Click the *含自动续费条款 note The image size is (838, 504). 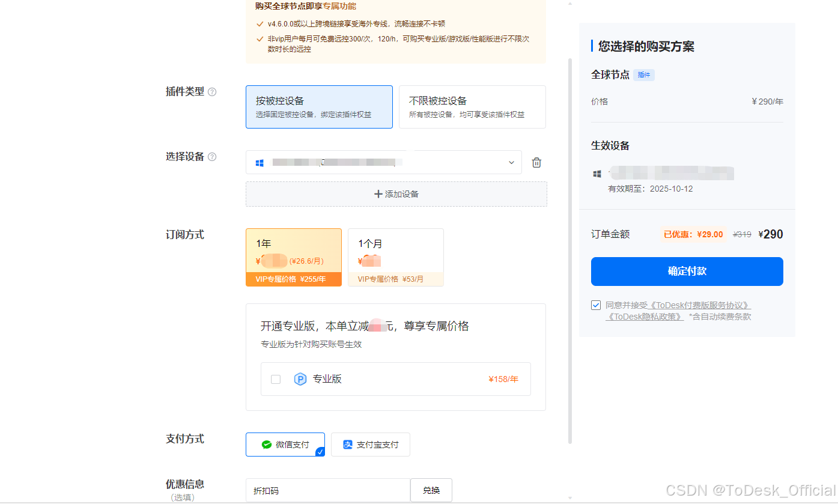720,317
